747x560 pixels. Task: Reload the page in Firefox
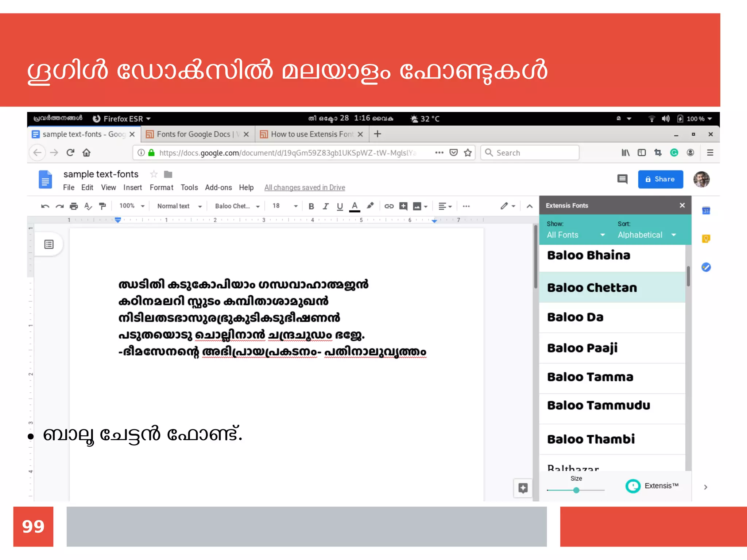click(x=70, y=152)
